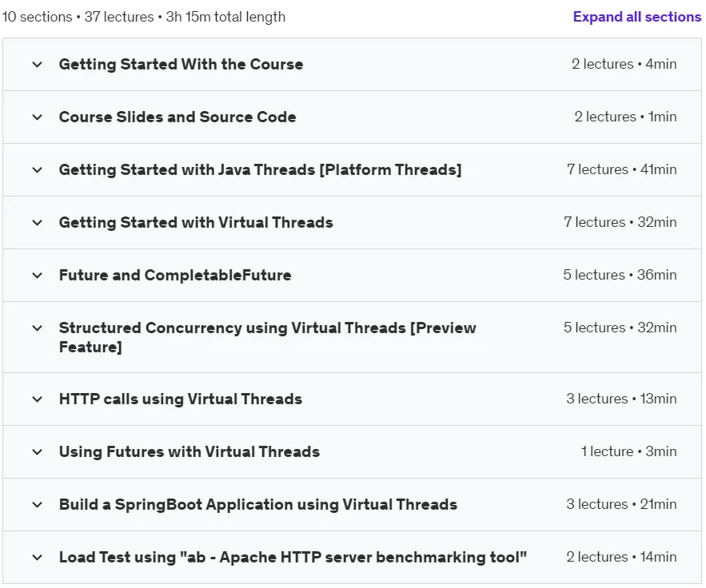Expand chevron beside Java Threads Platform Threads section
The image size is (706, 588).
[x=38, y=170]
